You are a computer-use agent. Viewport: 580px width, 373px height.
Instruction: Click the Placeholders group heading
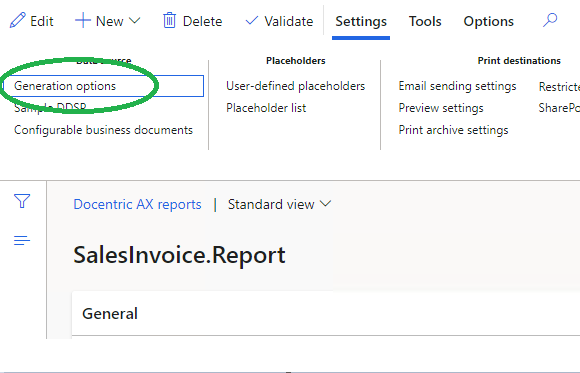[x=296, y=61]
